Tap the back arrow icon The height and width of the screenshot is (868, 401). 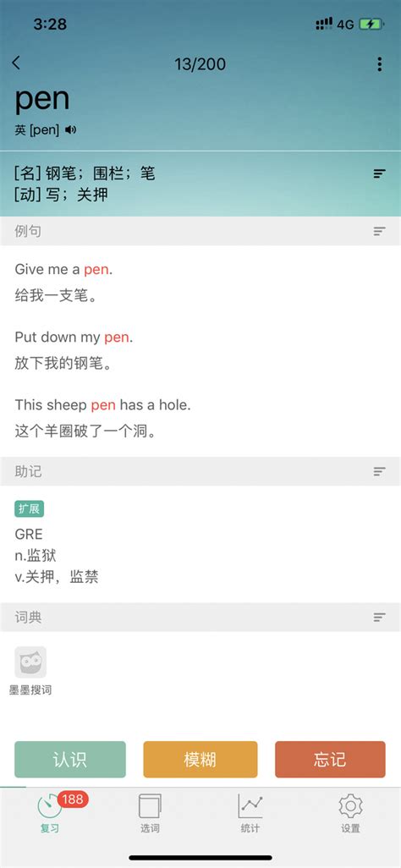pyautogui.click(x=16, y=63)
